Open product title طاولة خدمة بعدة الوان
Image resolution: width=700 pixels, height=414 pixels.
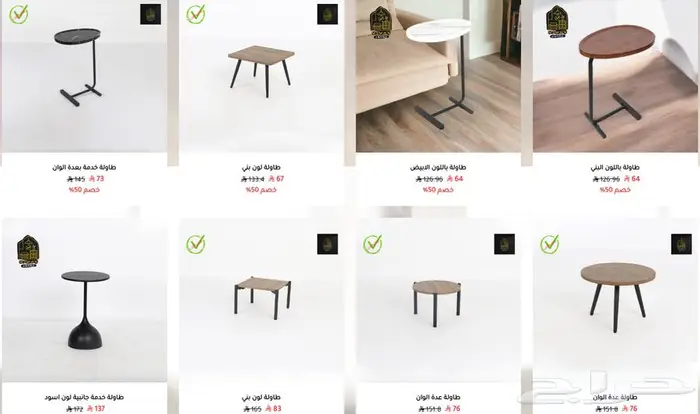pos(84,167)
